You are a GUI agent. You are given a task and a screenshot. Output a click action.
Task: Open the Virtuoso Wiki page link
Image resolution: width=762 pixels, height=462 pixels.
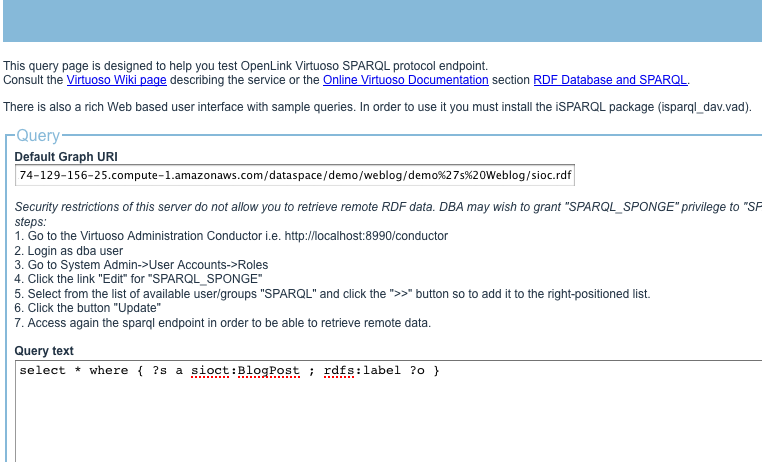click(x=116, y=80)
